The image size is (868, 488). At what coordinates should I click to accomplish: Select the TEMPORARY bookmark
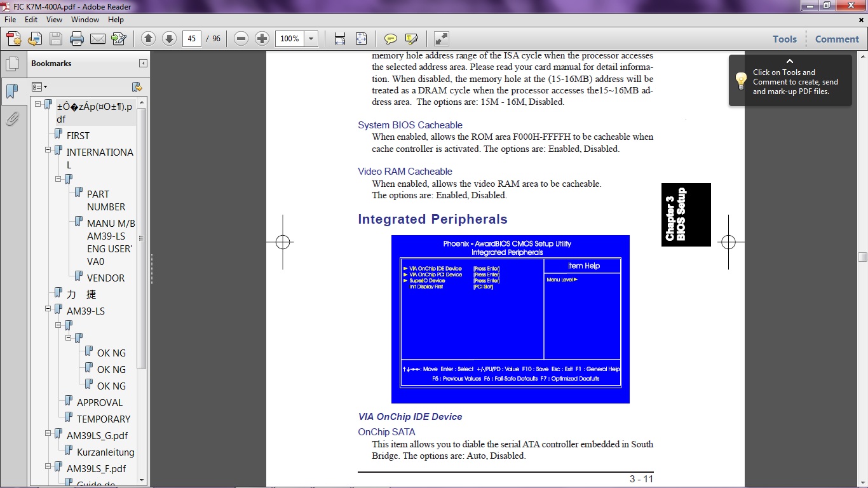104,419
